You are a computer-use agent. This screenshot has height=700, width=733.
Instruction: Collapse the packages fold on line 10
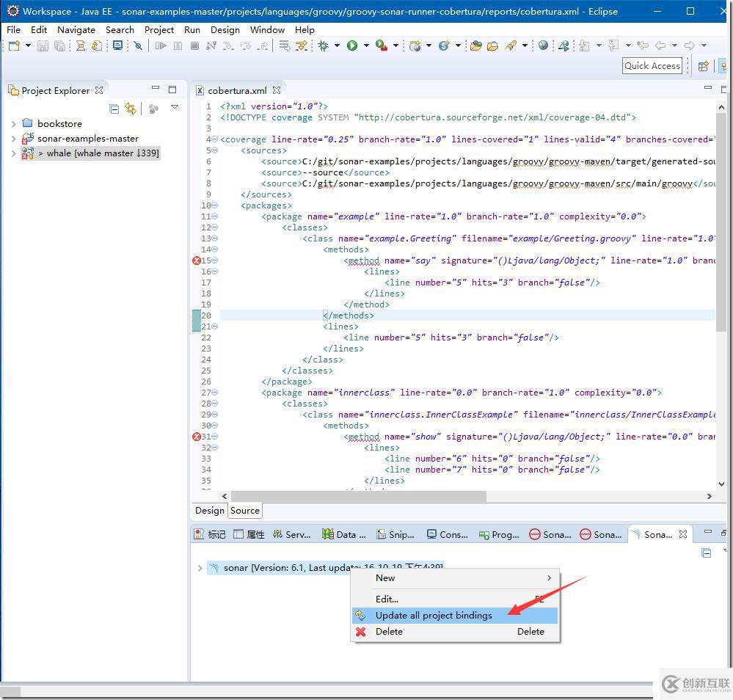pos(214,205)
